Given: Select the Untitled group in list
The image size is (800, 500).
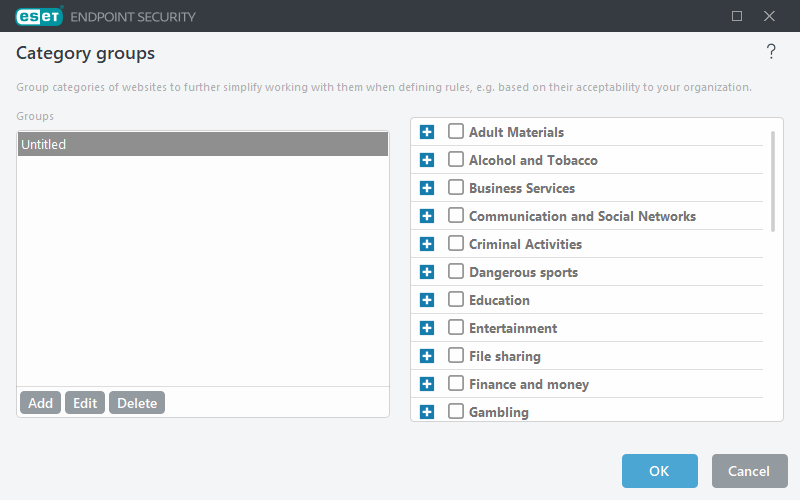Looking at the screenshot, I should click(x=202, y=145).
